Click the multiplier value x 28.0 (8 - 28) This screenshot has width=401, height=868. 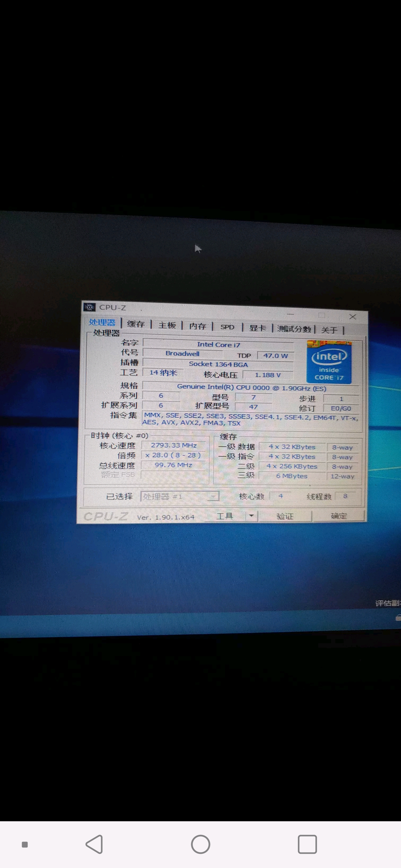(173, 455)
